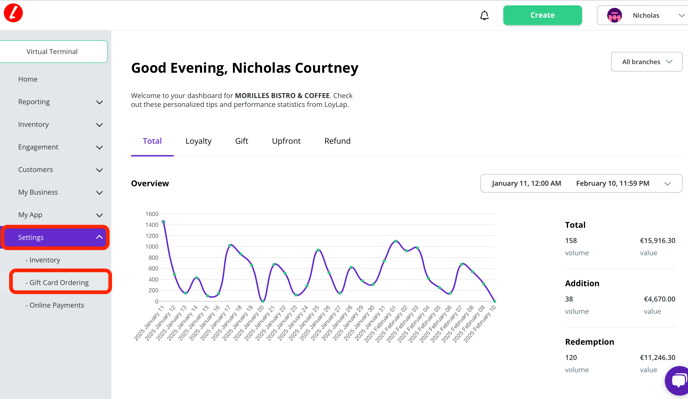
Task: Go to Home in sidebar
Action: 28,79
